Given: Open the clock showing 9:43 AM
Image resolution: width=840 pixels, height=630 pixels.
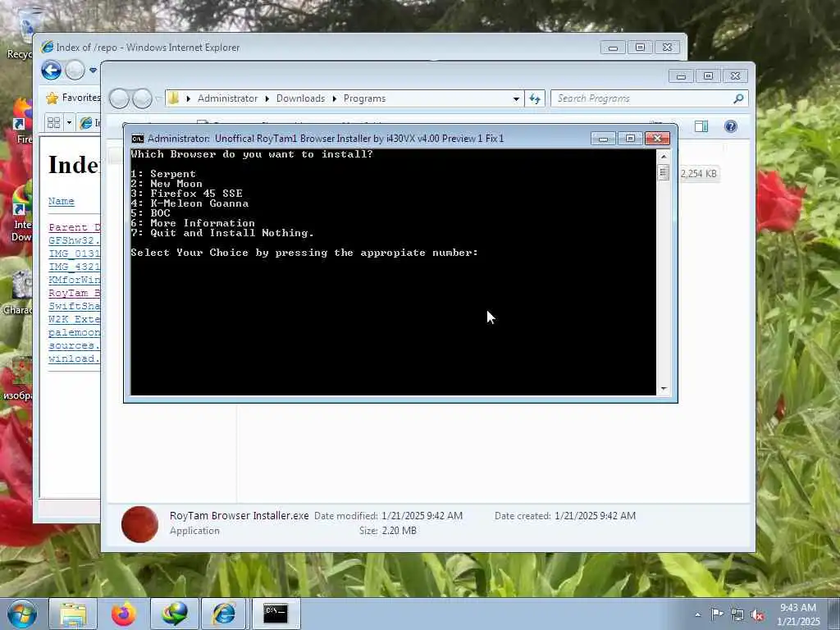Looking at the screenshot, I should pyautogui.click(x=797, y=614).
